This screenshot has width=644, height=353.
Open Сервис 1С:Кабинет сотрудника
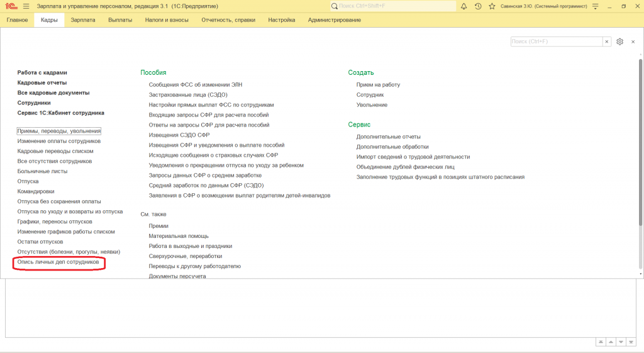61,113
